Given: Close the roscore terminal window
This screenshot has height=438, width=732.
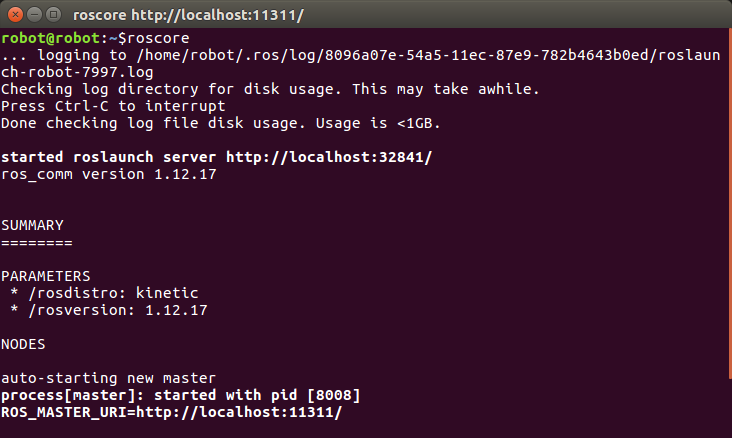Looking at the screenshot, I should [x=15, y=15].
